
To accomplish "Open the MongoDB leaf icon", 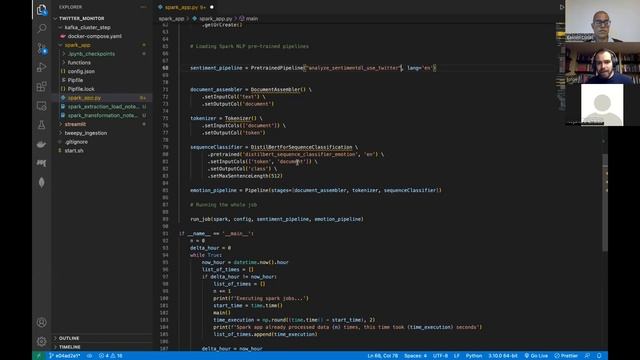I will (x=42, y=182).
